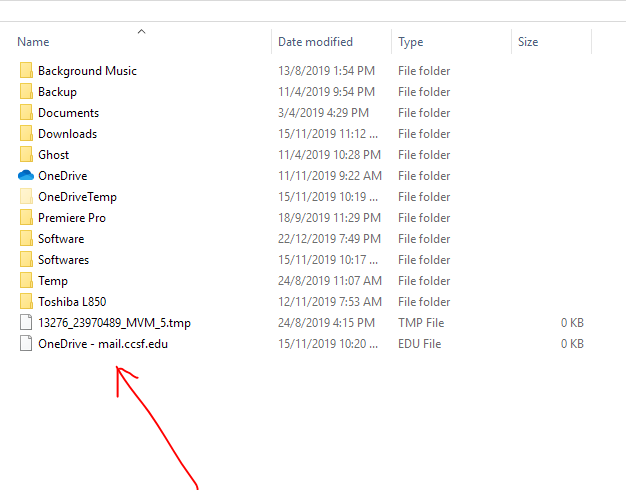Select the Premiere Pro folder name
The width and height of the screenshot is (626, 490).
point(72,218)
